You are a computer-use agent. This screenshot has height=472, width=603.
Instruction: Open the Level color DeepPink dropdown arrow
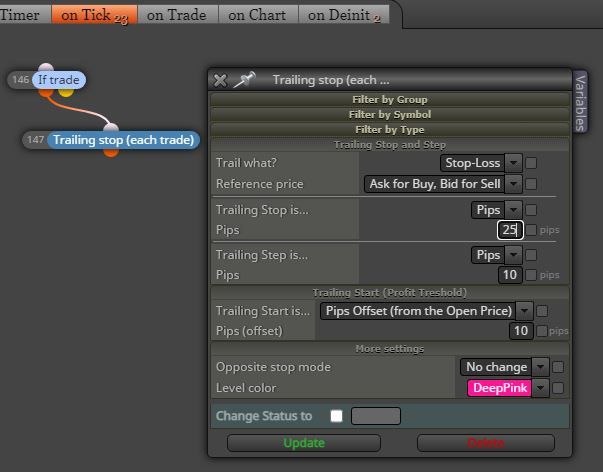(540, 388)
